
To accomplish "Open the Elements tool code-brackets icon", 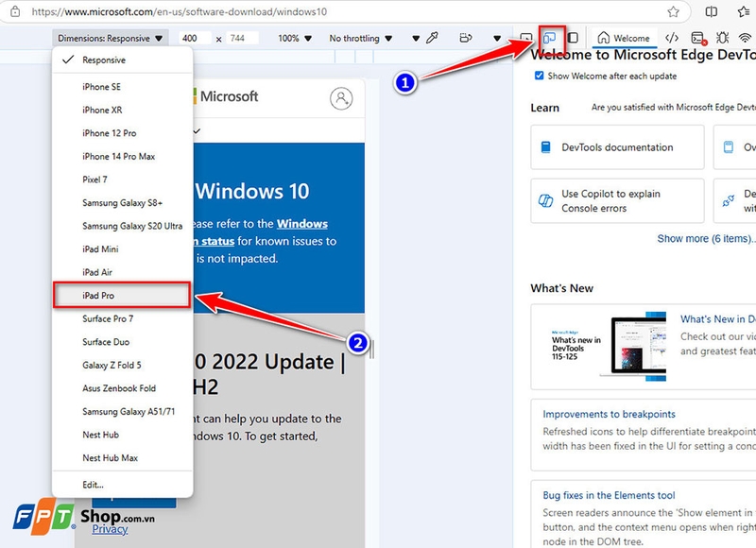I will click(672, 38).
